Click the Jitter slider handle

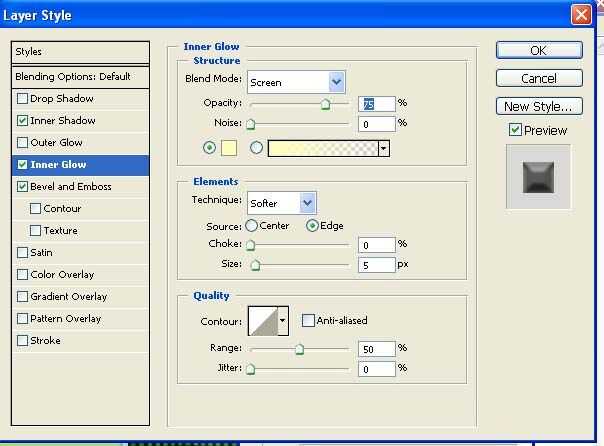pos(250,369)
